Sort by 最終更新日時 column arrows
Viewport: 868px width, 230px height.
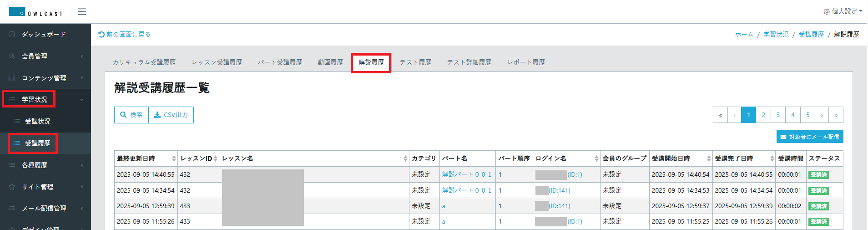(174, 158)
